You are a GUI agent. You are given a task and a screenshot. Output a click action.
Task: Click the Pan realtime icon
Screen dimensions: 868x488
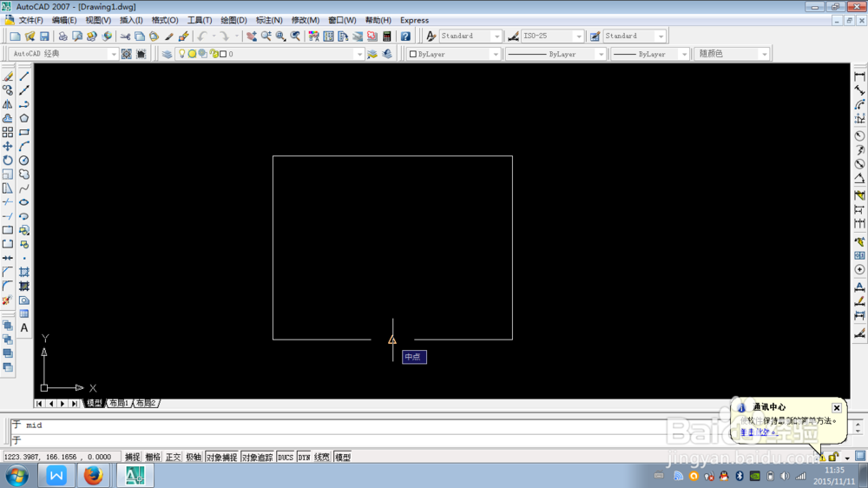tap(252, 36)
